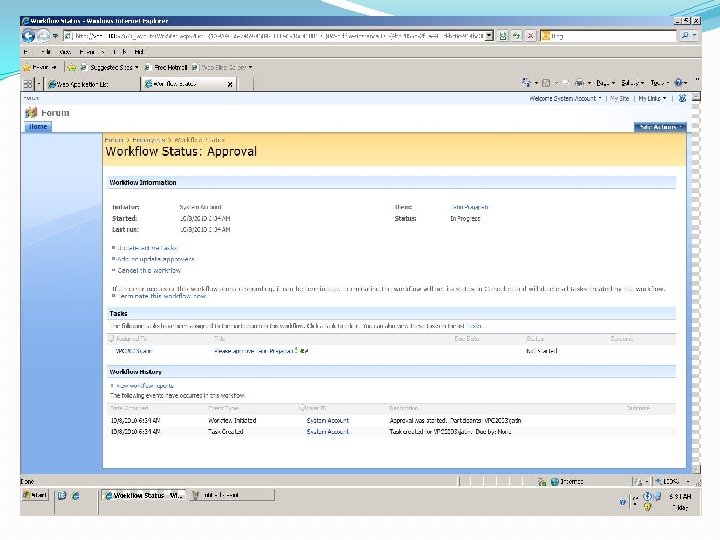Open the Forum site title link
Viewport: 720px width, 540px height.
[x=55, y=113]
